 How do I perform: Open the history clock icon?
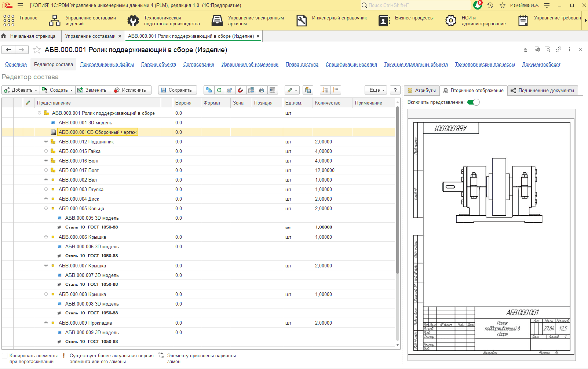[x=490, y=5]
